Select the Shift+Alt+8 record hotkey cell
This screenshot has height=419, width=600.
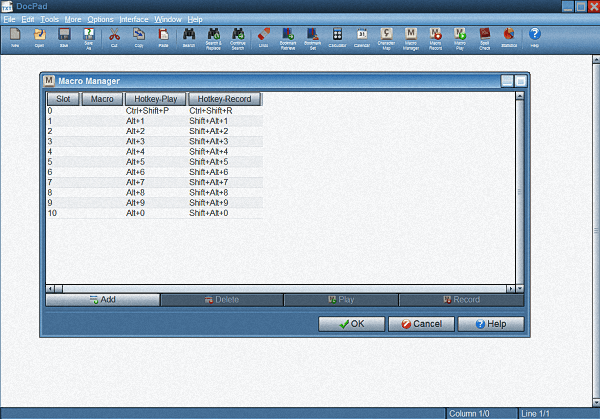(209, 192)
